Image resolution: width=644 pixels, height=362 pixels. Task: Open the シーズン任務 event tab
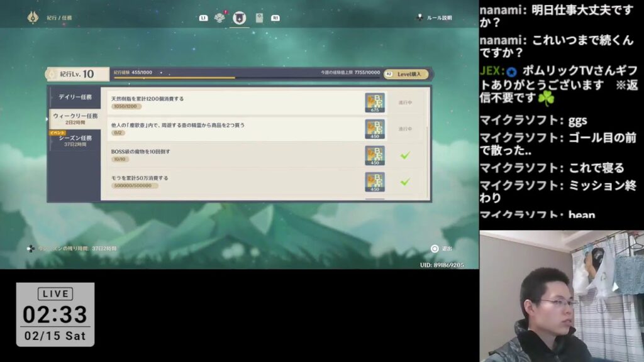[x=75, y=141]
